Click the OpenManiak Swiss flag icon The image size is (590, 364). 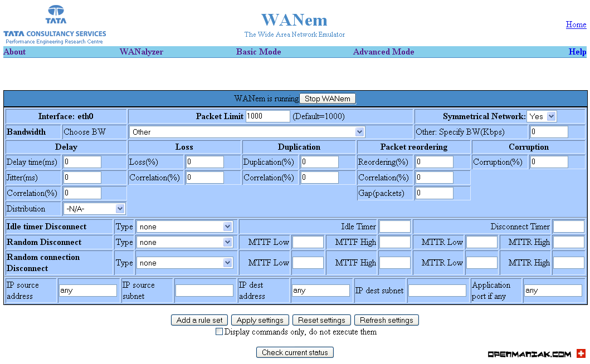coord(581,353)
